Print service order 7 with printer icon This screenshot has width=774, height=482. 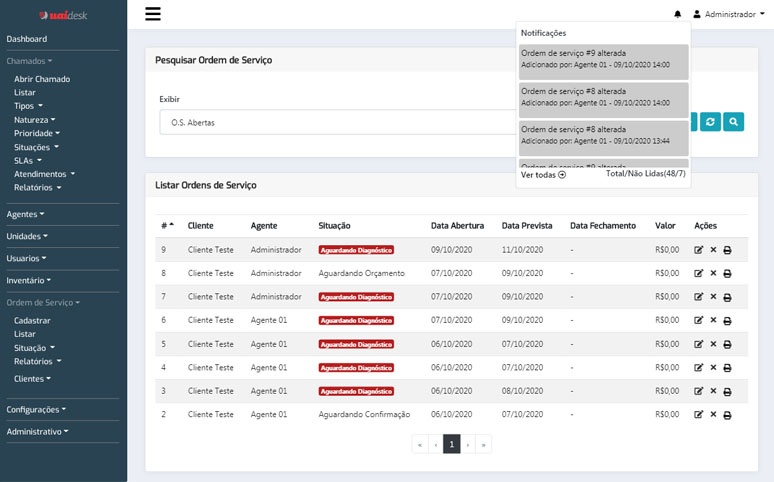pyautogui.click(x=727, y=297)
